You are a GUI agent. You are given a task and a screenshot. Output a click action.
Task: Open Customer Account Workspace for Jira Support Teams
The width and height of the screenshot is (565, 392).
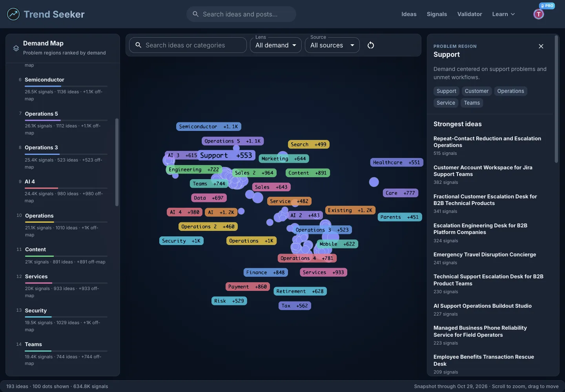(x=489, y=174)
